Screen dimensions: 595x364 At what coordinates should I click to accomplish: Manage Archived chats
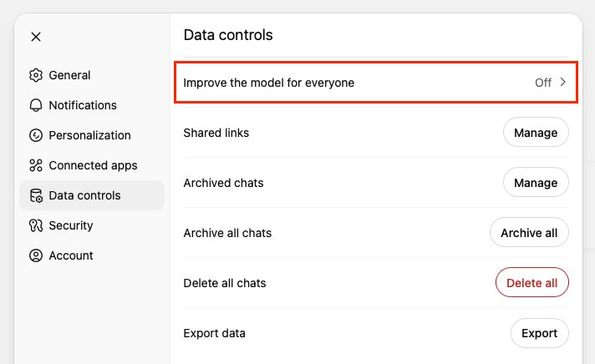pyautogui.click(x=536, y=182)
